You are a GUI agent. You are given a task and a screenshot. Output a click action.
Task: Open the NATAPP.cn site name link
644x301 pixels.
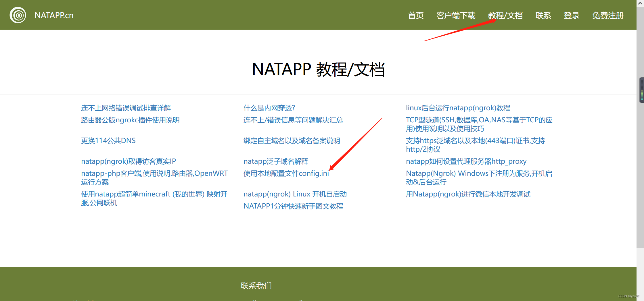(x=54, y=15)
